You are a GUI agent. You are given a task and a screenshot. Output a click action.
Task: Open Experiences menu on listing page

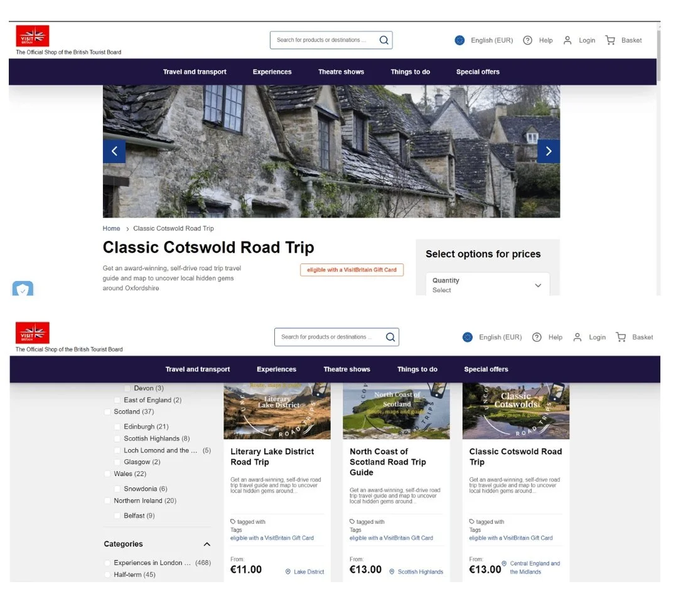pyautogui.click(x=277, y=369)
